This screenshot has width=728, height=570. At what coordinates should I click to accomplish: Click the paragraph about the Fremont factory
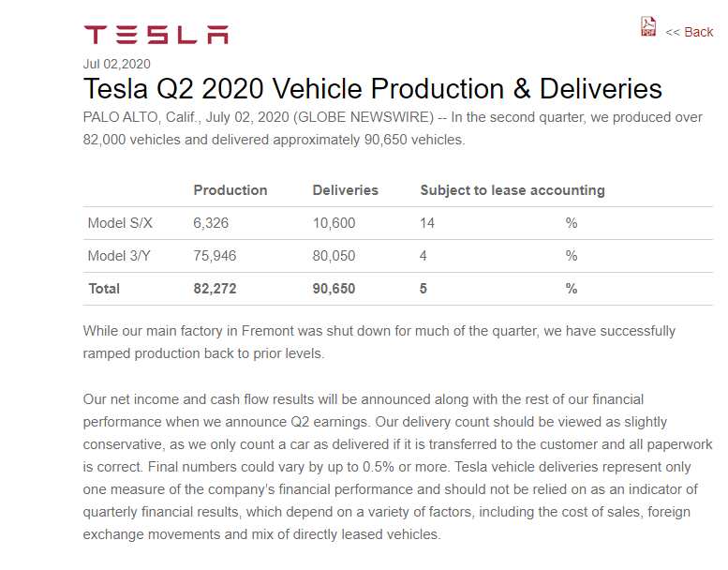tap(379, 342)
